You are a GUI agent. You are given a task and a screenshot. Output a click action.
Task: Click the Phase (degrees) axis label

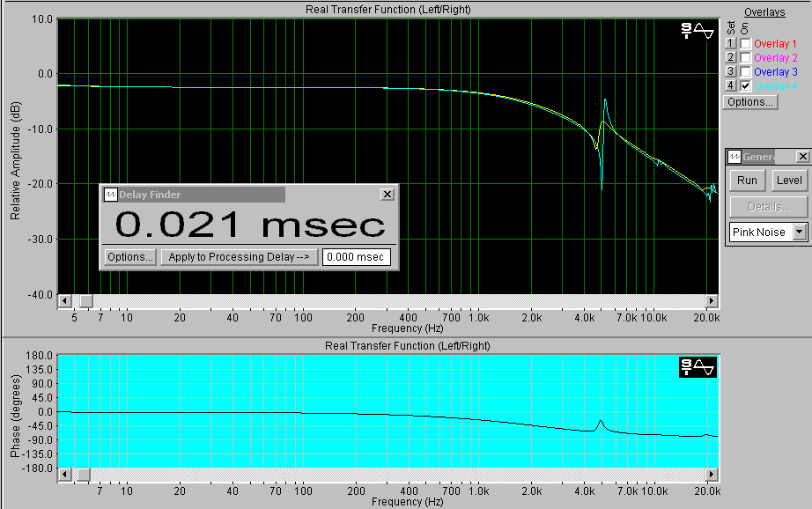pos(15,417)
